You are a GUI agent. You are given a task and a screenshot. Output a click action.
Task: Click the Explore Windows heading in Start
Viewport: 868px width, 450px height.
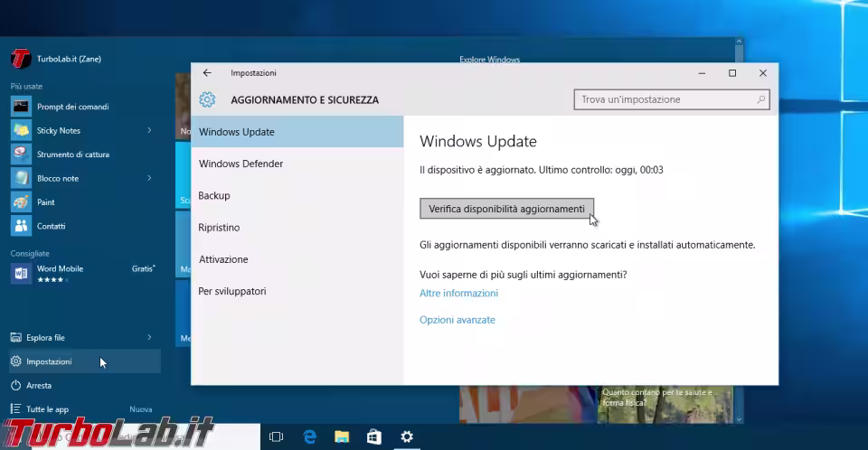[x=489, y=60]
